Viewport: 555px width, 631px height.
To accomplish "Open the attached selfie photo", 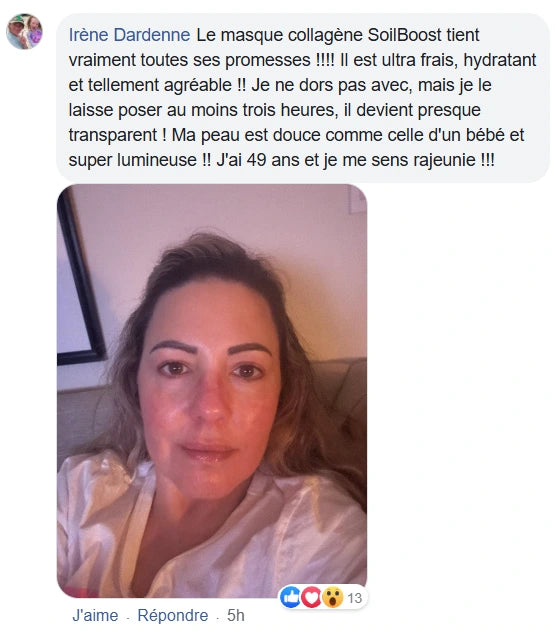I will pyautogui.click(x=212, y=391).
